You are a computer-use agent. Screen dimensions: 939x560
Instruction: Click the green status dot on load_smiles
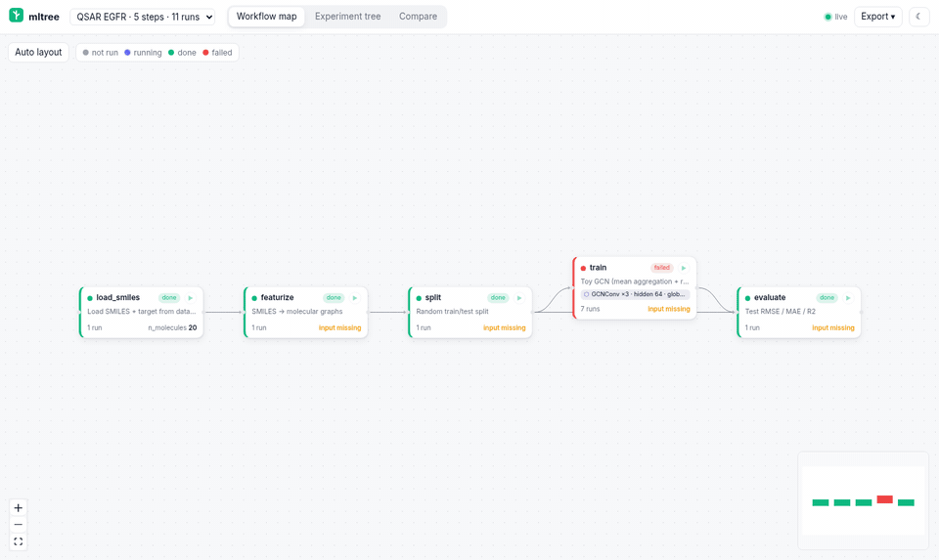[90, 298]
